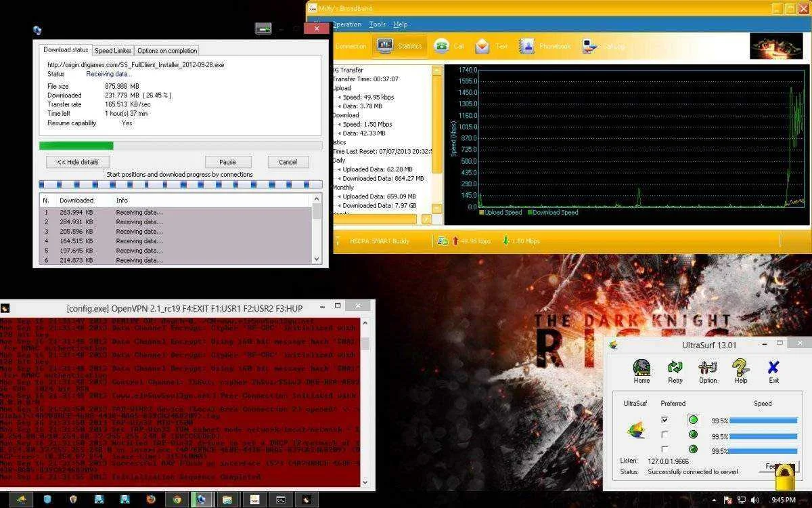812x508 pixels.
Task: Select connection row 1 with 263.994 KB
Action: tap(176, 212)
